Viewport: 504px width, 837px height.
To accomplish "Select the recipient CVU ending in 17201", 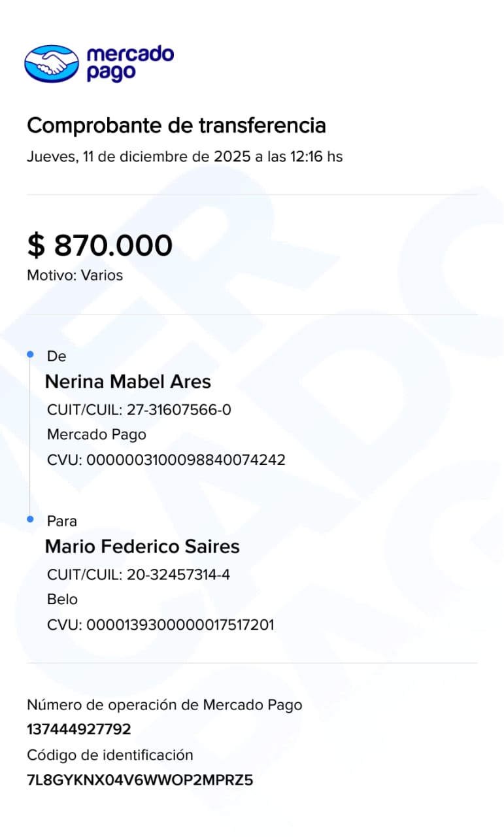I will point(160,624).
